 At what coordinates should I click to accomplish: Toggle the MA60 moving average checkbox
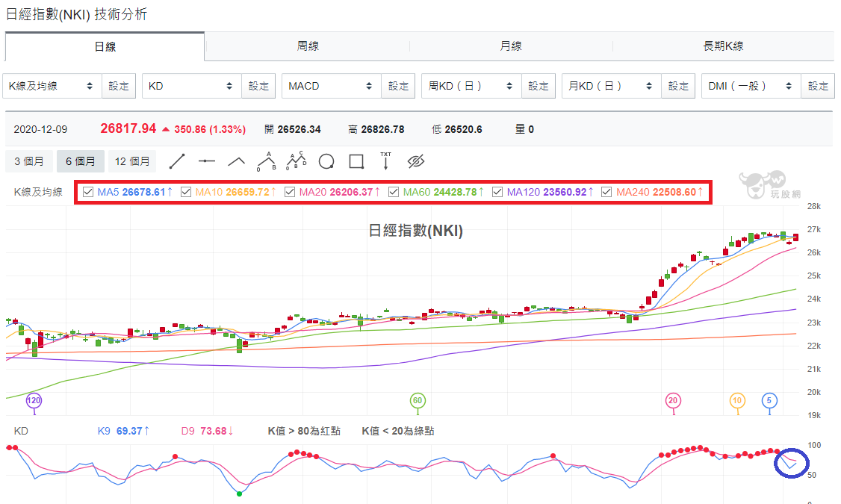394,192
